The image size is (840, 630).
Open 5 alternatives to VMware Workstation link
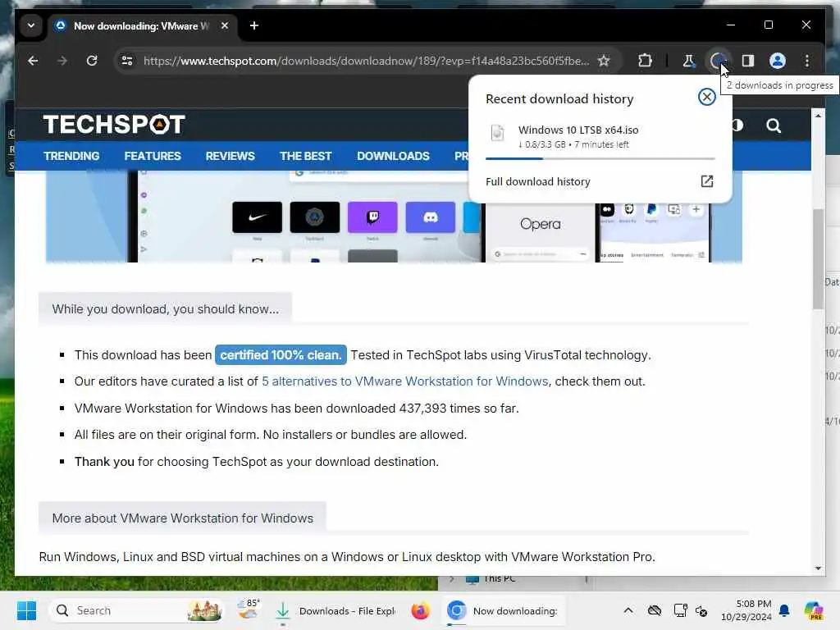(x=405, y=381)
